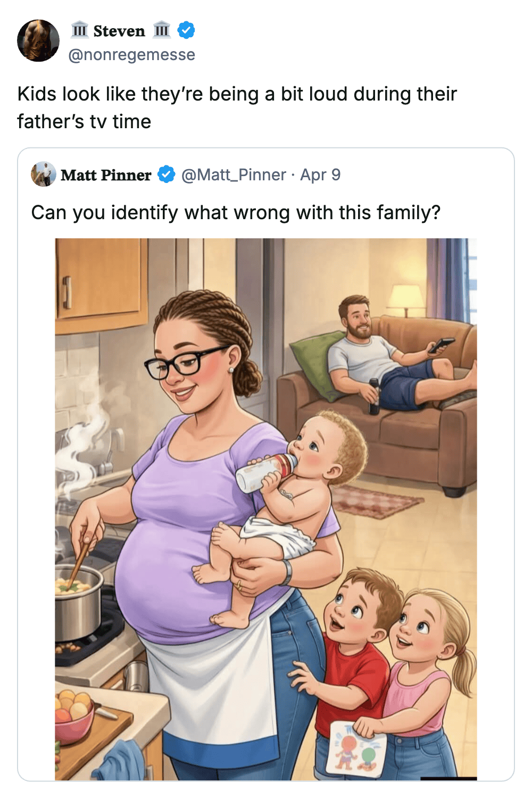Click the building emoji before Steven's name

(80, 30)
